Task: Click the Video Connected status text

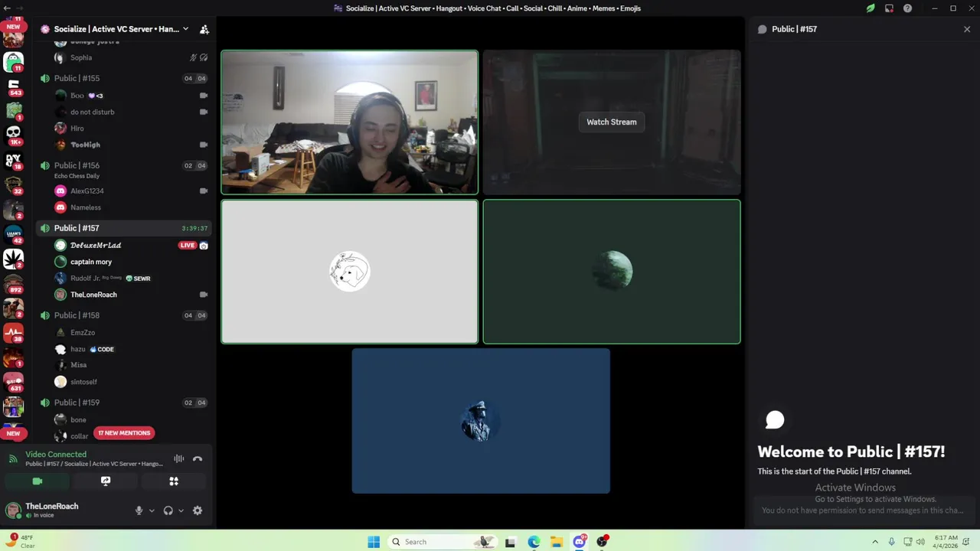Action: pyautogui.click(x=56, y=455)
